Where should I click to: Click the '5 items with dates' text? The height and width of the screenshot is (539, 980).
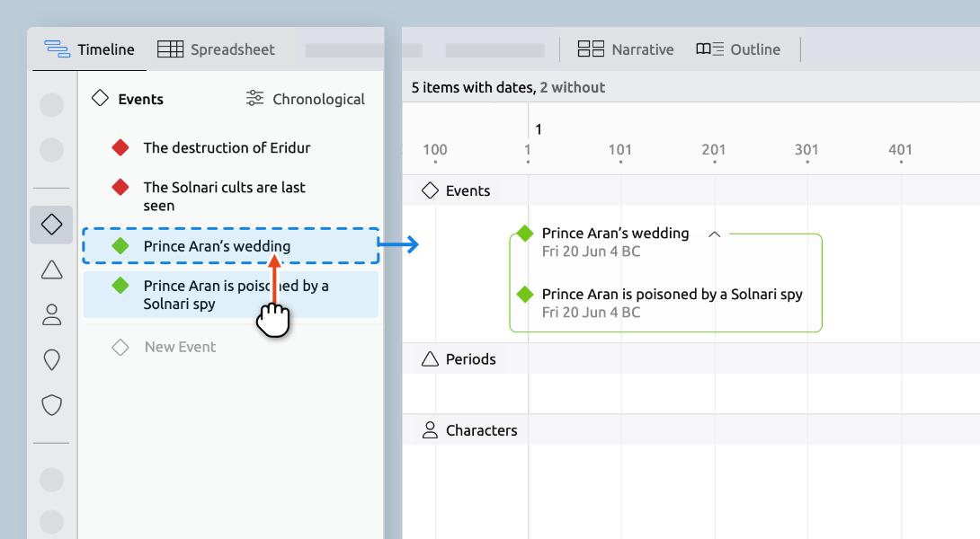[x=473, y=87]
